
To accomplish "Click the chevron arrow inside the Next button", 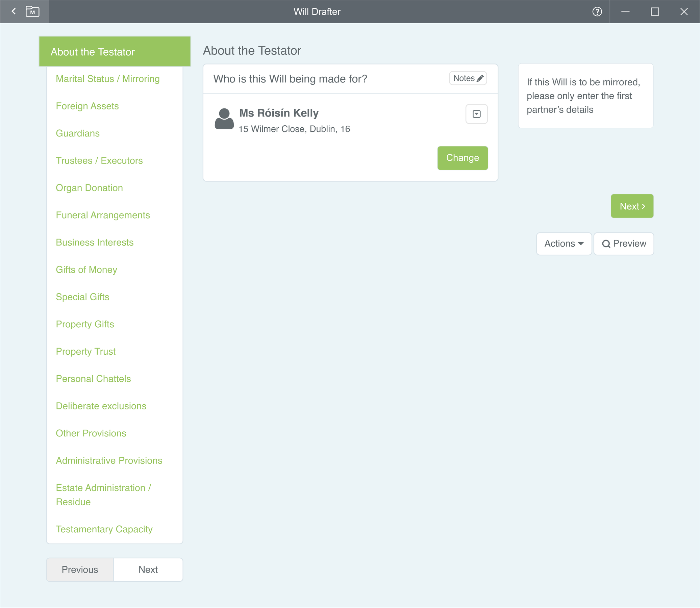I will 644,206.
